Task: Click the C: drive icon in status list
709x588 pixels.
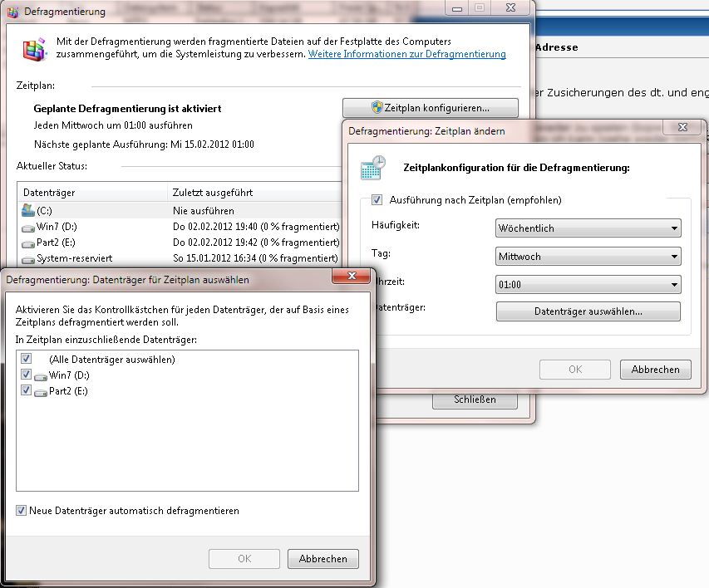Action: [28, 210]
